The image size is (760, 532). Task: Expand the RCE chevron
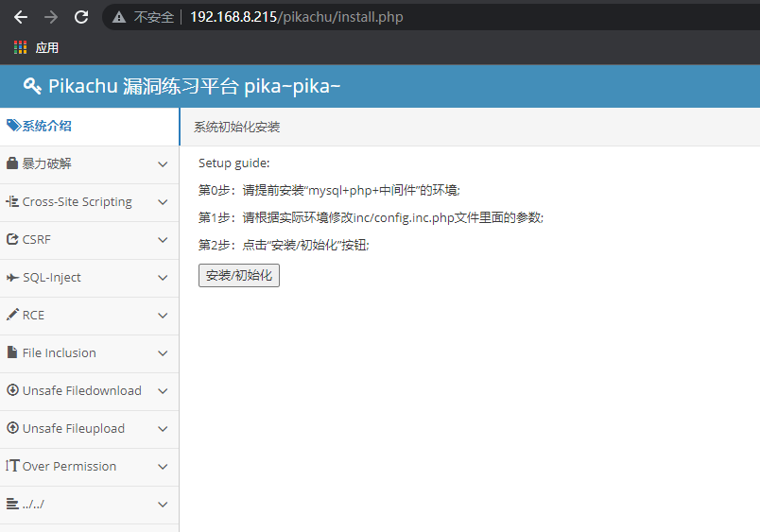point(163,316)
